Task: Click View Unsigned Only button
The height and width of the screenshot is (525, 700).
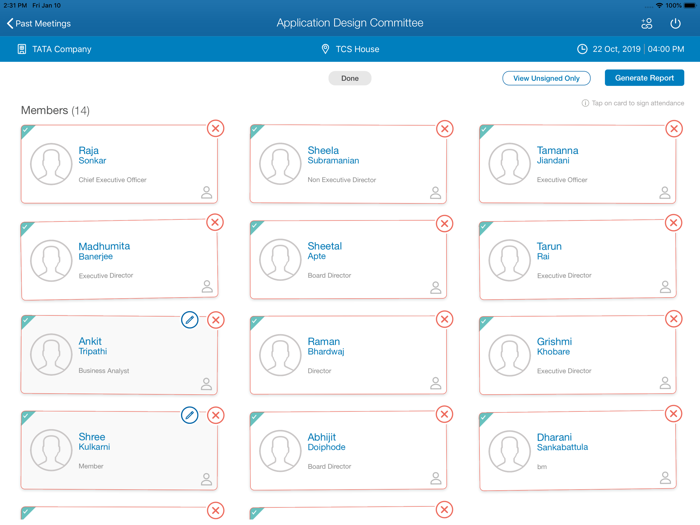Action: pyautogui.click(x=546, y=78)
